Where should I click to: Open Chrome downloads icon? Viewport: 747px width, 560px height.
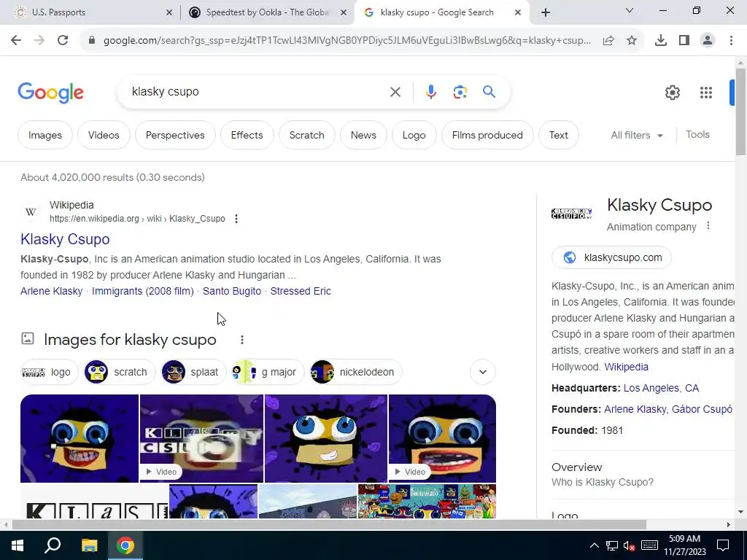(x=661, y=41)
